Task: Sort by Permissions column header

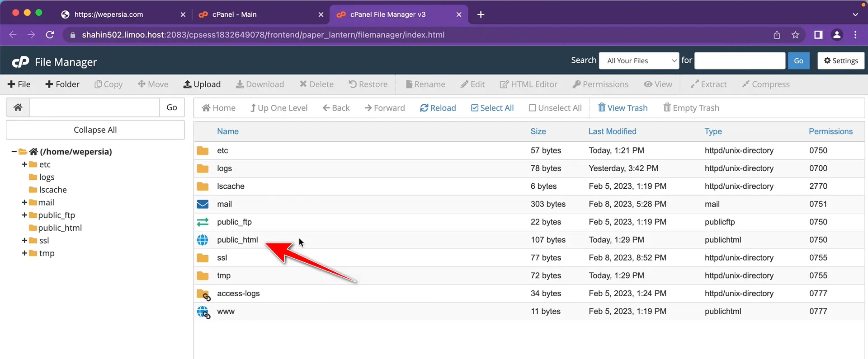Action: (x=830, y=131)
